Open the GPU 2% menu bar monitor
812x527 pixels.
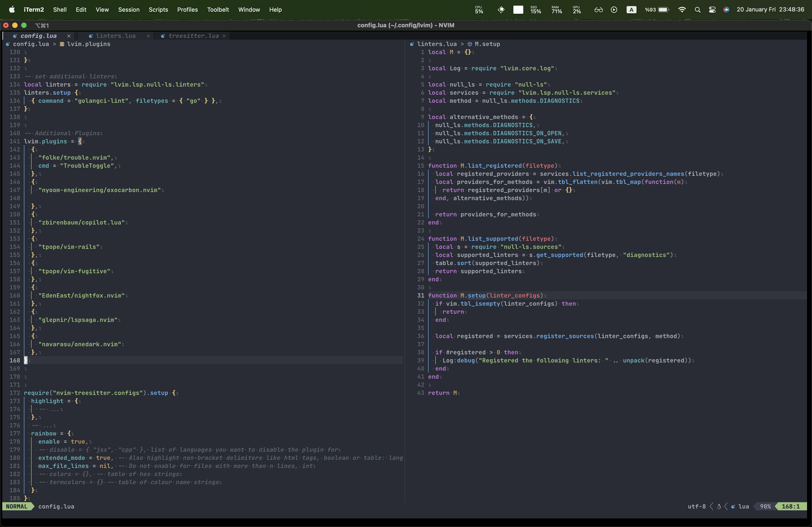(577, 9)
